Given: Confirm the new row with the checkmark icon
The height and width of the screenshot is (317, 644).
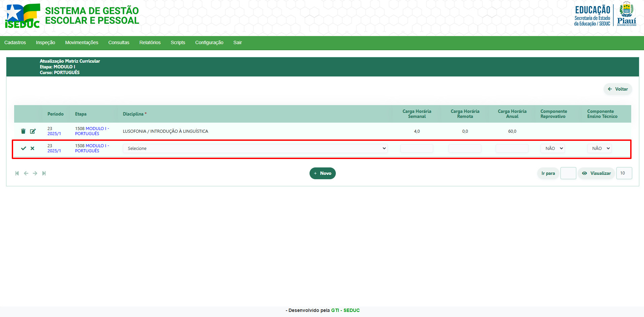Looking at the screenshot, I should click(24, 148).
